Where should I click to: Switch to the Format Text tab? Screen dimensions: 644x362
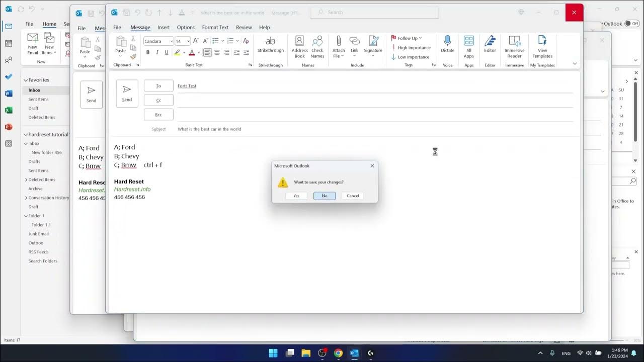(x=215, y=27)
